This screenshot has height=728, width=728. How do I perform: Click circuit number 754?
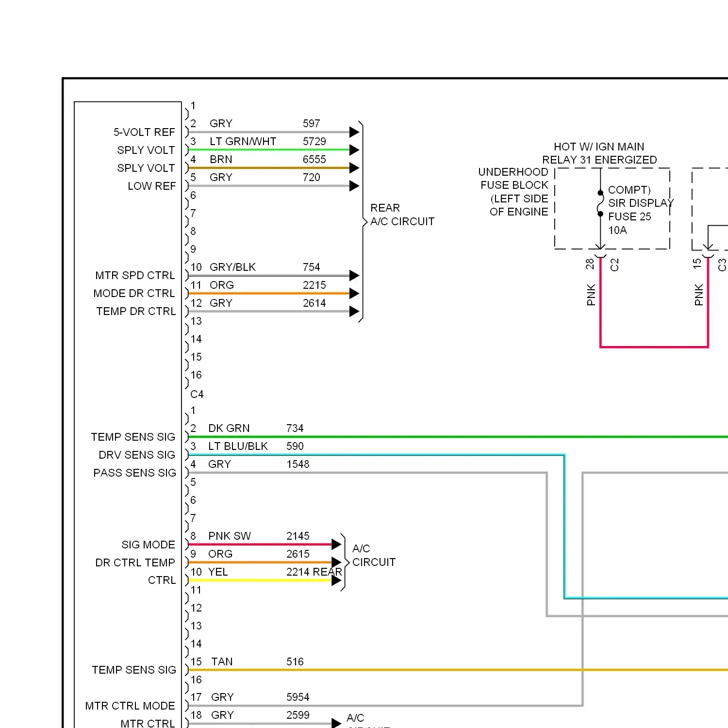pyautogui.click(x=312, y=267)
